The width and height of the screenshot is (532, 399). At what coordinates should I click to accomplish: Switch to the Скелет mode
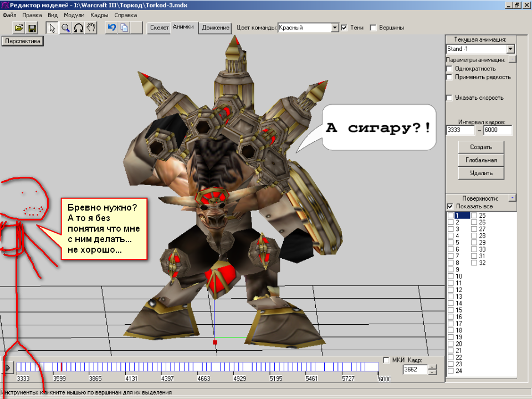(x=159, y=28)
